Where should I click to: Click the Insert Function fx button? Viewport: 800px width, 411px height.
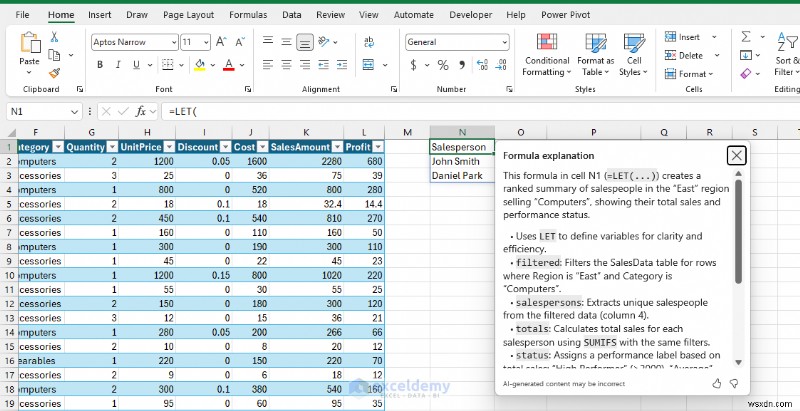[140, 111]
